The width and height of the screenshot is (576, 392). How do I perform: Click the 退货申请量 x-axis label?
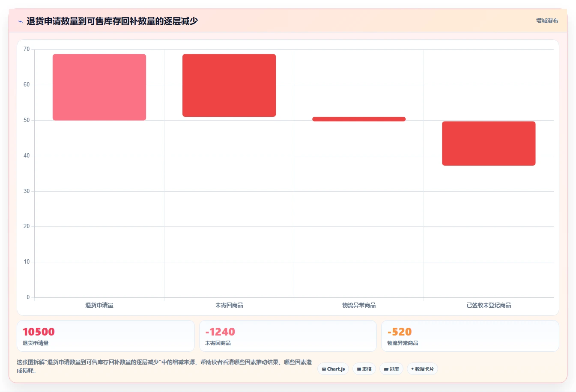point(99,305)
